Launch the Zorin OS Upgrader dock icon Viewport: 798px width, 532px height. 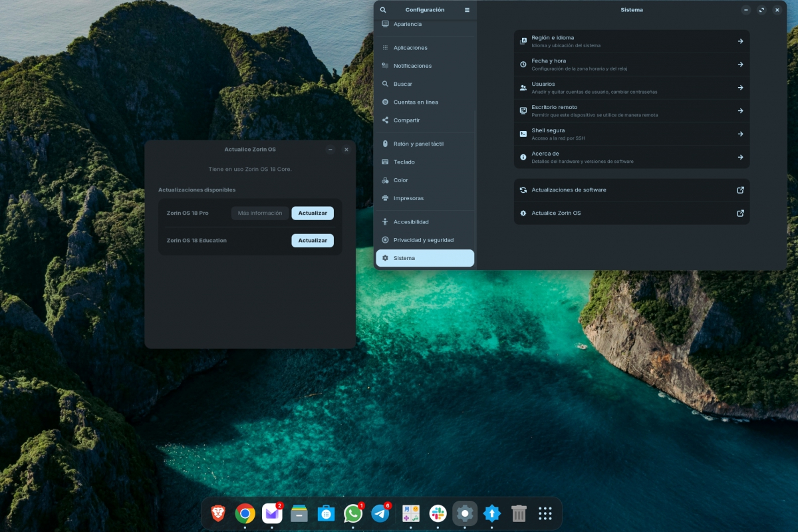point(491,513)
